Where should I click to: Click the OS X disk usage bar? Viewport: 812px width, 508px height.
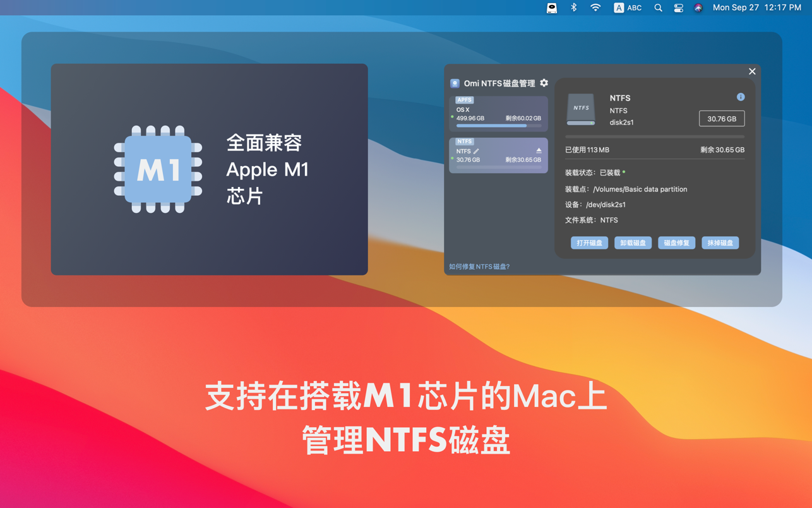point(498,126)
